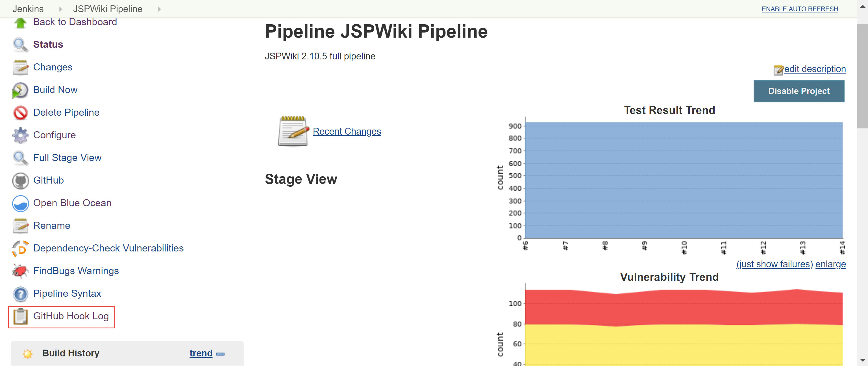The width and height of the screenshot is (868, 366).
Task: Open Dependency-Check Vulnerabilities report
Action: (108, 248)
